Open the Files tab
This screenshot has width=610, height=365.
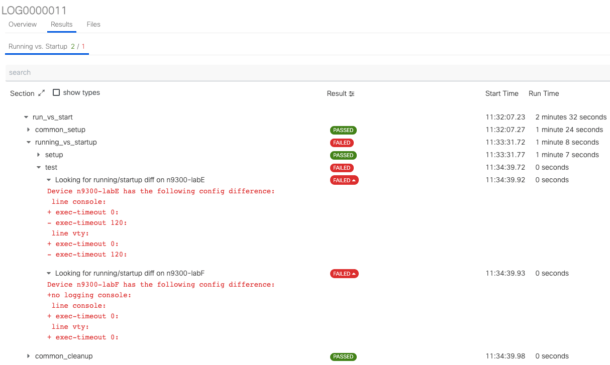[93, 24]
